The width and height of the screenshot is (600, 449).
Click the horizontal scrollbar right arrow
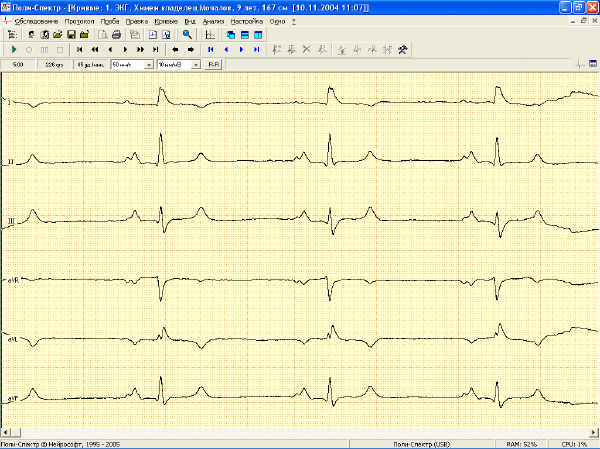pyautogui.click(x=593, y=433)
